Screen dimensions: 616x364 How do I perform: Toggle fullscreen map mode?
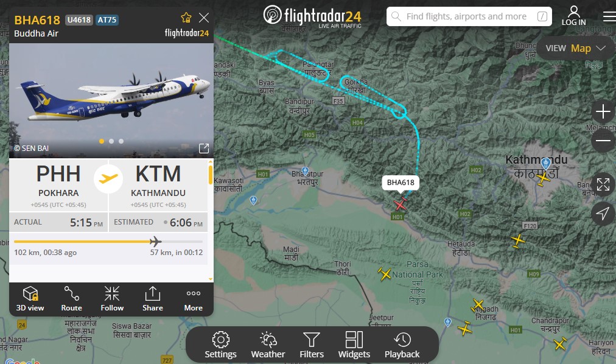coord(603,184)
